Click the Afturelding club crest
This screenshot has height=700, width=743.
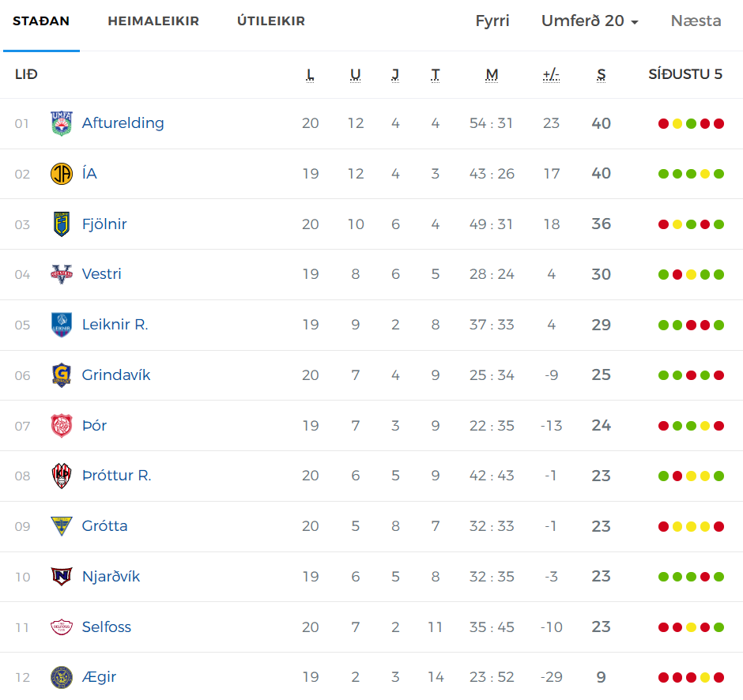(x=62, y=123)
